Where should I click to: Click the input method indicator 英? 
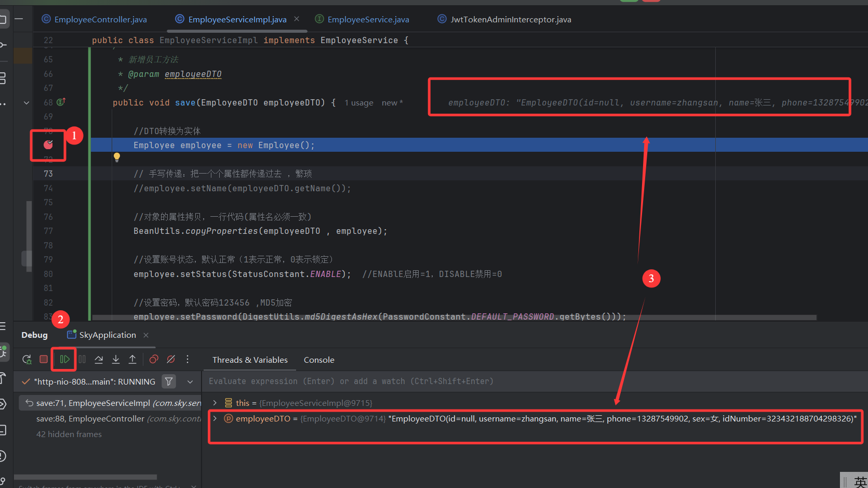point(860,481)
